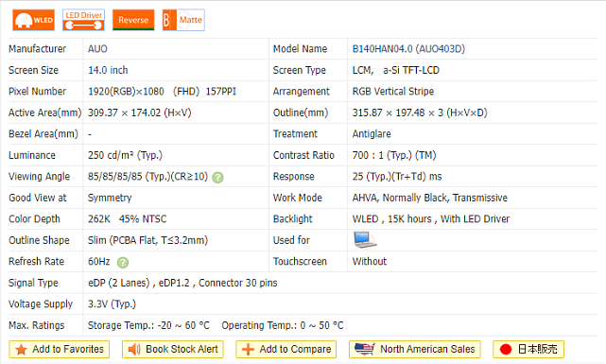This screenshot has width=606, height=364.
Task: Click the 60Hz refresh rate value
Action: pyautogui.click(x=99, y=262)
